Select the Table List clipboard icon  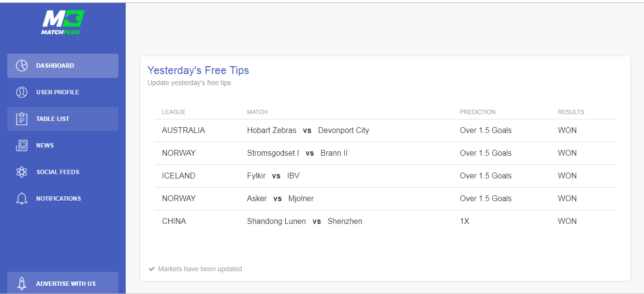tap(22, 119)
